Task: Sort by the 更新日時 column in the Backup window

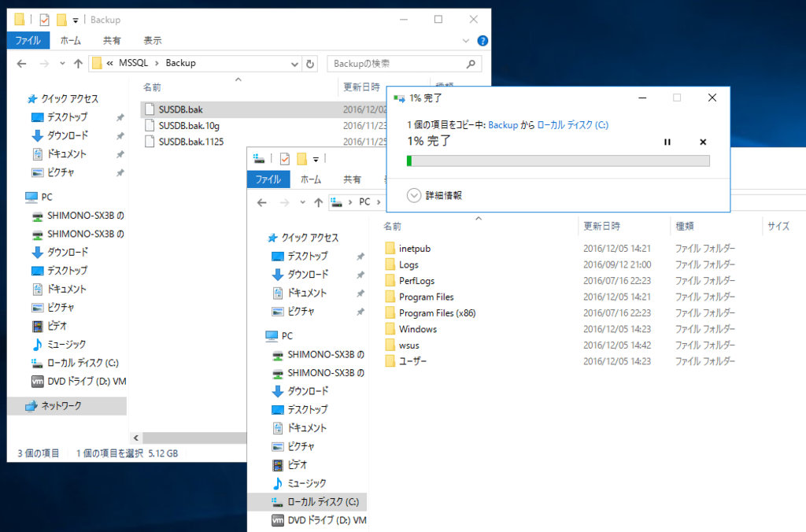Action: point(362,87)
